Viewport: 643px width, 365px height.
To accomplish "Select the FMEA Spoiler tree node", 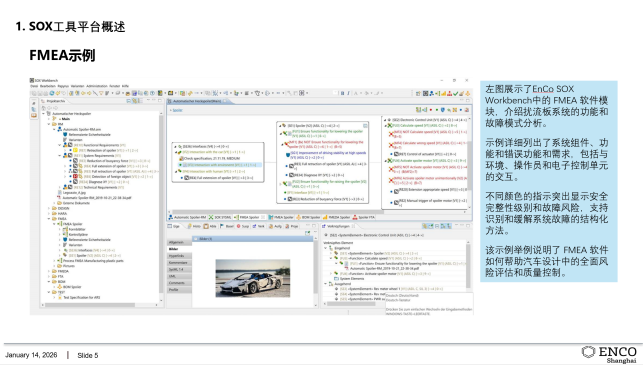I will point(70,224).
